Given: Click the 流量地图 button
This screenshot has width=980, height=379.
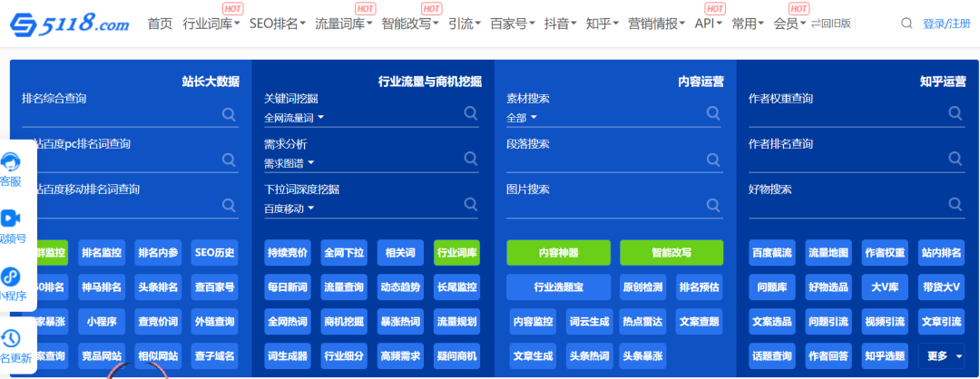Looking at the screenshot, I should coord(828,253).
